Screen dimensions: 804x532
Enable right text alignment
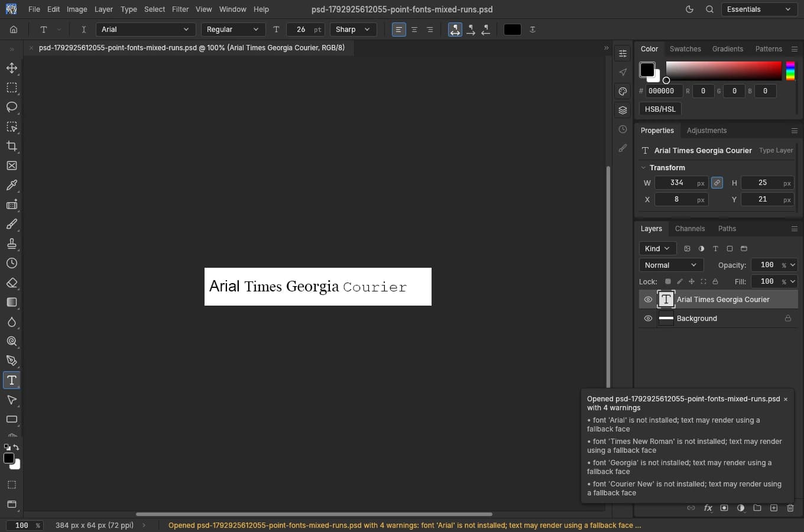[x=430, y=30]
